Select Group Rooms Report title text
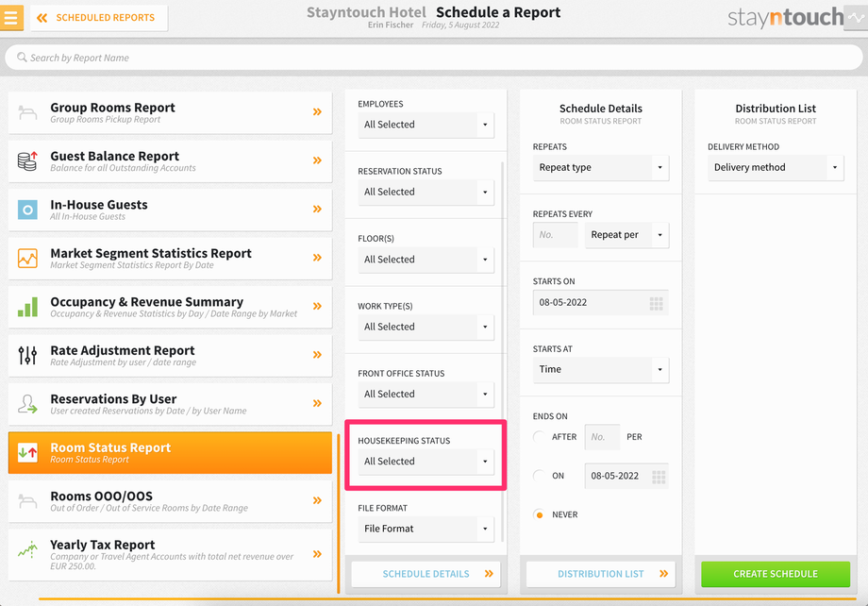 (x=112, y=108)
